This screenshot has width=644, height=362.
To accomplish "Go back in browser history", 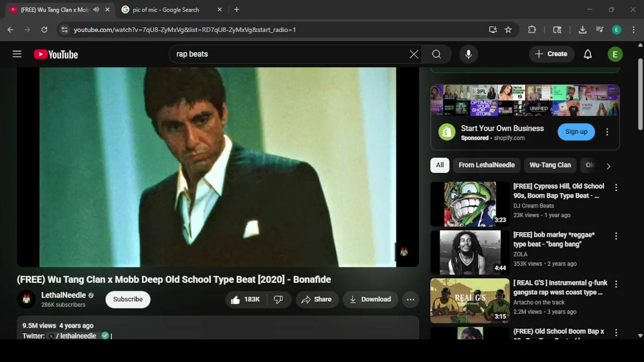I will pyautogui.click(x=11, y=30).
